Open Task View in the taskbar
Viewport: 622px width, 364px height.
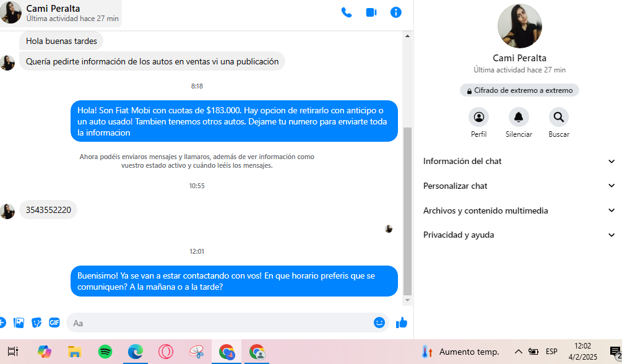(13, 352)
